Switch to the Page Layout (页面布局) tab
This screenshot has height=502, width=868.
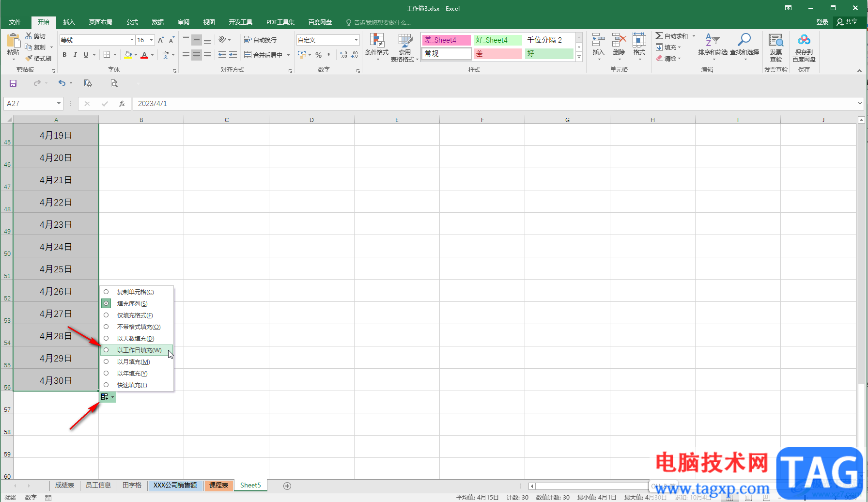[x=101, y=22]
